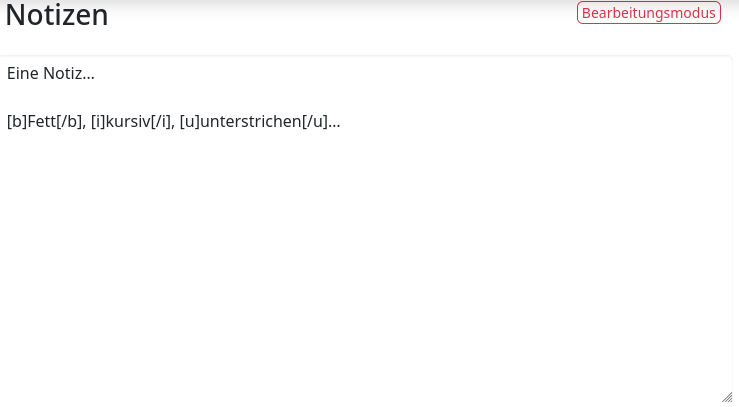Toggle the Bearbeitungsmodus button
The image size is (739, 407).
tap(649, 13)
